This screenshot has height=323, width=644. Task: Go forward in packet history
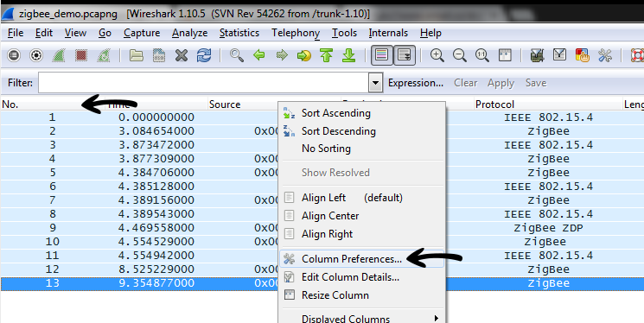click(282, 55)
